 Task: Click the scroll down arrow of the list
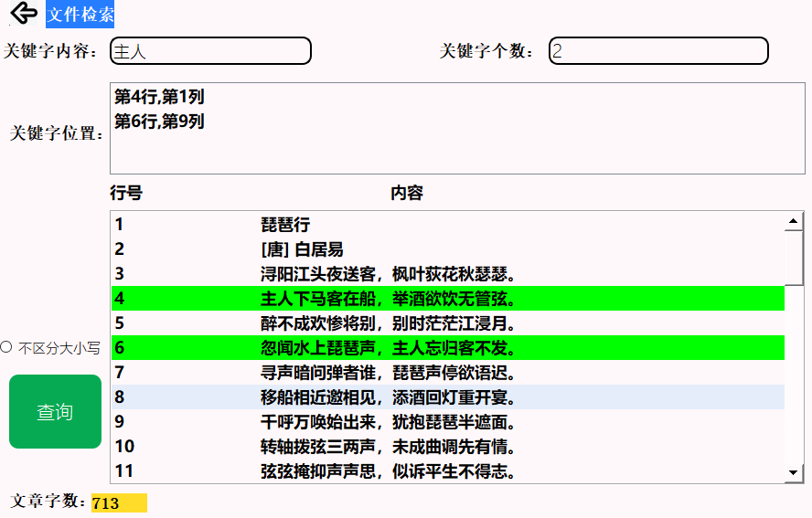[x=795, y=472]
